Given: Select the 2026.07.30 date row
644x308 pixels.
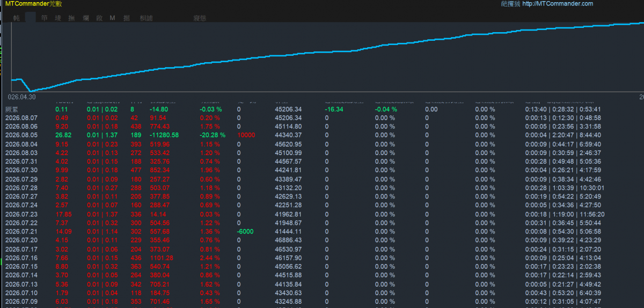Looking at the screenshot, I should [322, 170].
